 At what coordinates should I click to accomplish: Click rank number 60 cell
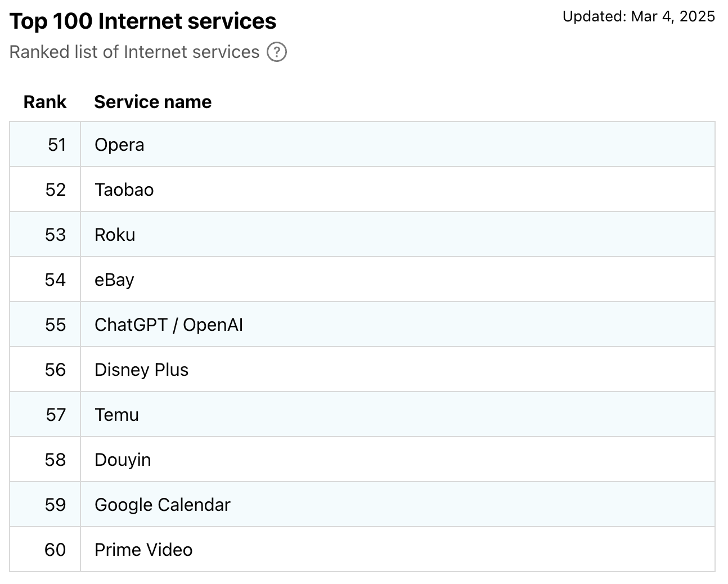coord(55,550)
